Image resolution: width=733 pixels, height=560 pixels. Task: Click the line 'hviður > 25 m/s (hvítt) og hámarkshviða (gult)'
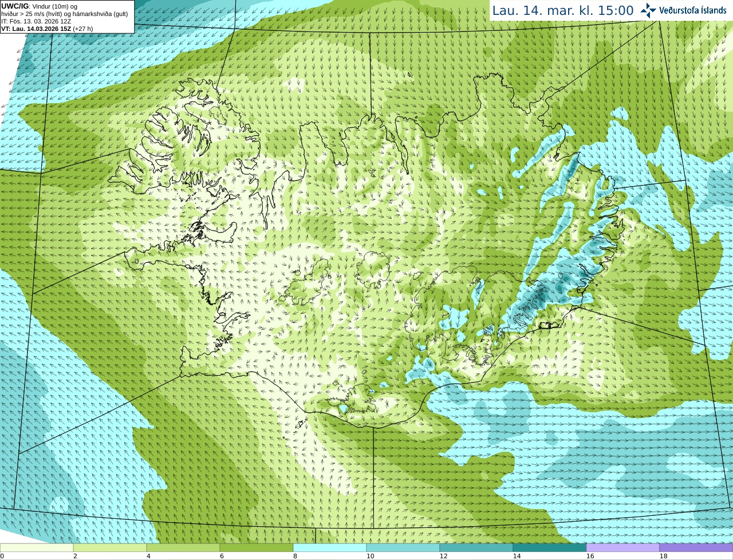[x=65, y=14]
